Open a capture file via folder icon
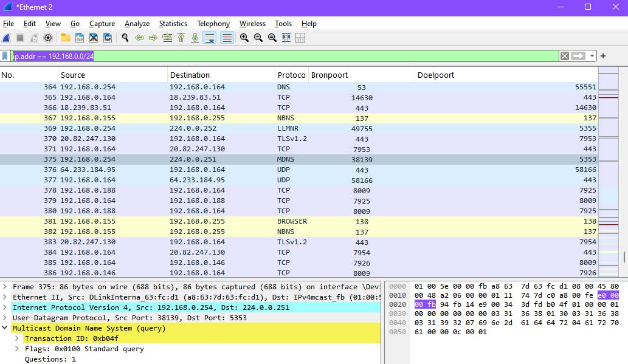The height and width of the screenshot is (364, 628). click(65, 38)
